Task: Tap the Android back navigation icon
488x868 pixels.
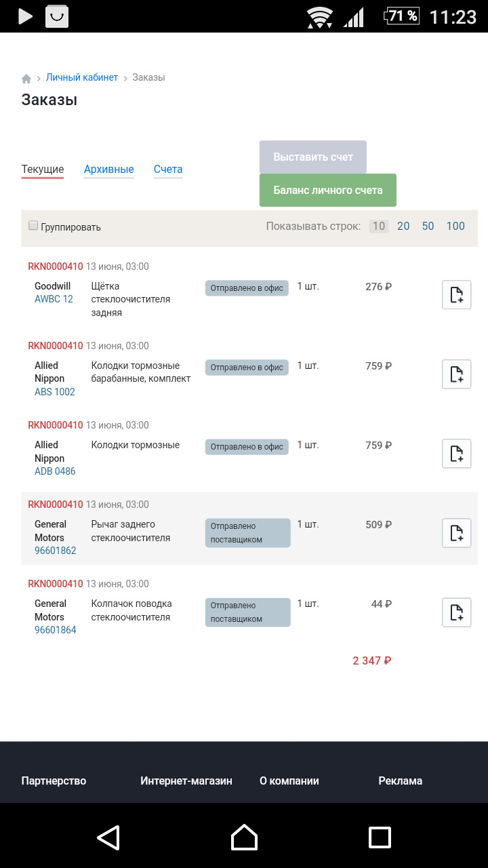Action: tap(108, 837)
